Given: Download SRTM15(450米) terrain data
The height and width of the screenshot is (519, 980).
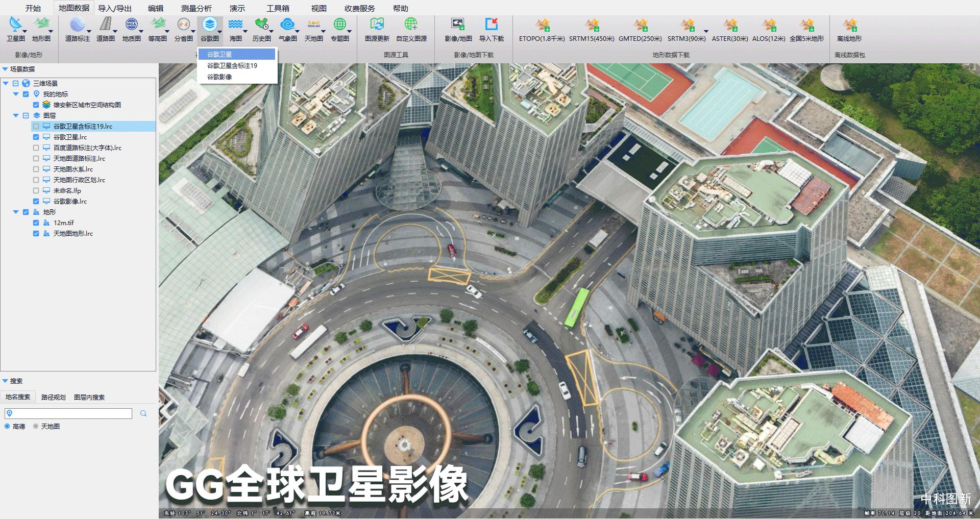Looking at the screenshot, I should (592, 30).
